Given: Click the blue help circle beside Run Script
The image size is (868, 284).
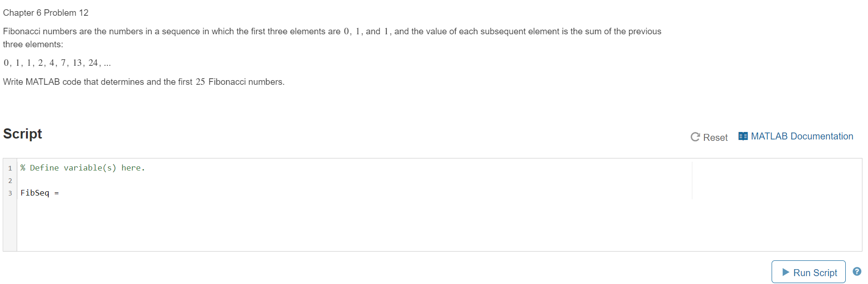Looking at the screenshot, I should coord(857,271).
